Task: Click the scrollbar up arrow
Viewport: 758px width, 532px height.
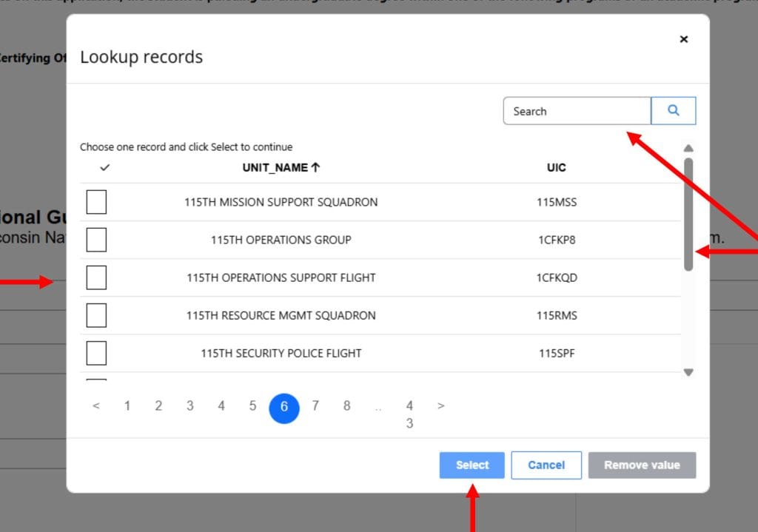Action: 688,148
